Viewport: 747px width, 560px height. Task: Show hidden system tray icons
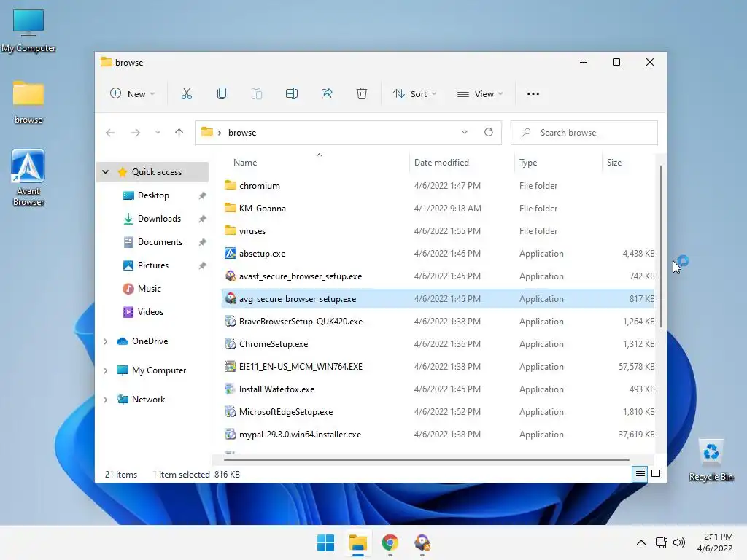pos(641,542)
